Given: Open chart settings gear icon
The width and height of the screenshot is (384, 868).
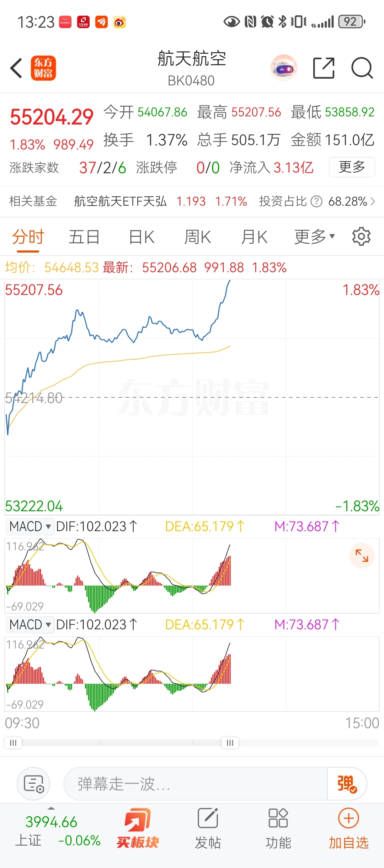Looking at the screenshot, I should coord(361,237).
